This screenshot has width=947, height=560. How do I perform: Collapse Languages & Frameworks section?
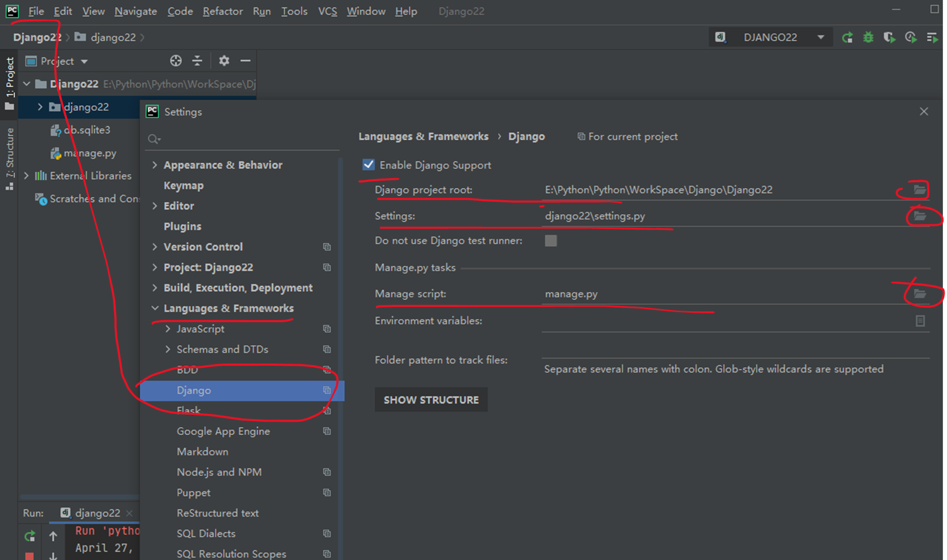(155, 308)
